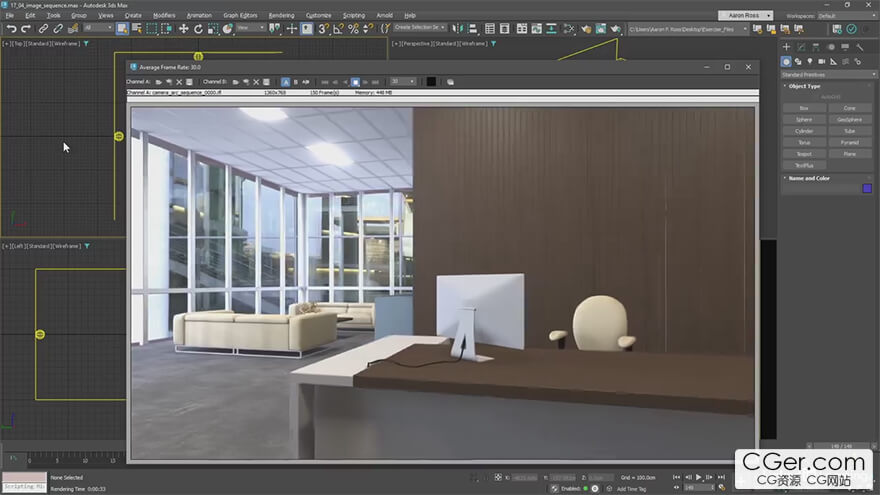Click the Lights category icon

click(809, 61)
